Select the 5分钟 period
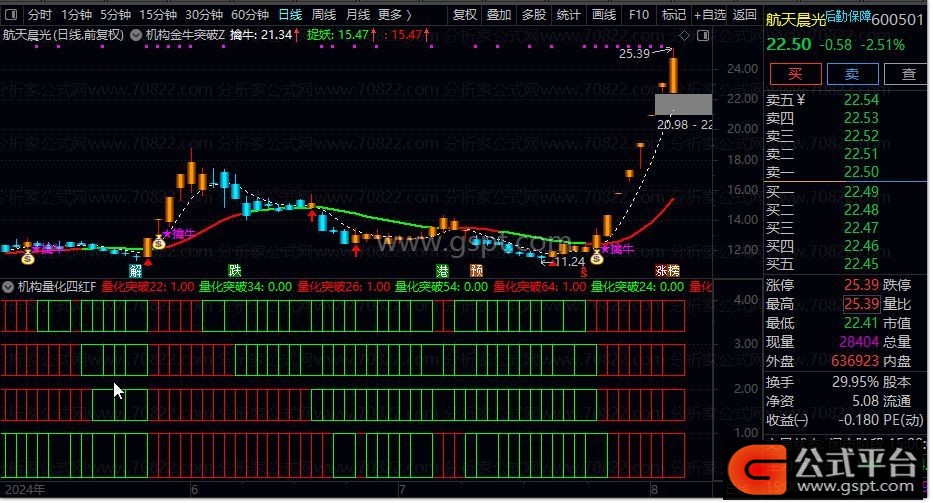The height and width of the screenshot is (503, 933). (115, 14)
